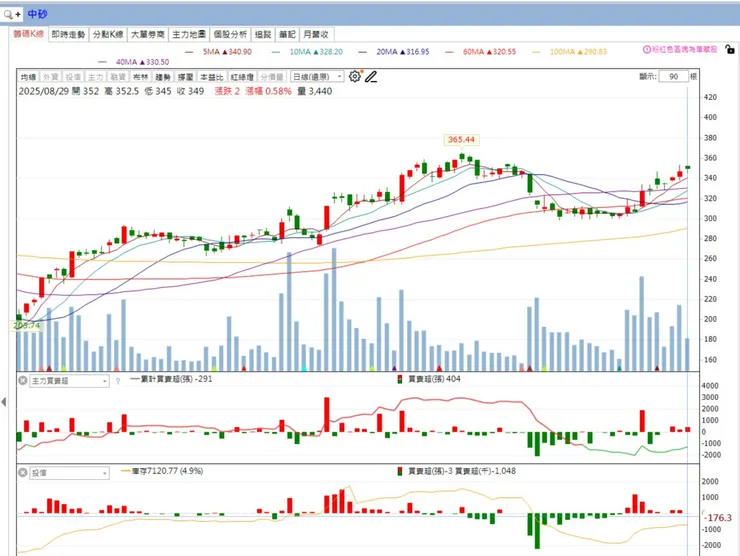
Task: Toggle the 布林 bands button
Action: click(140, 77)
